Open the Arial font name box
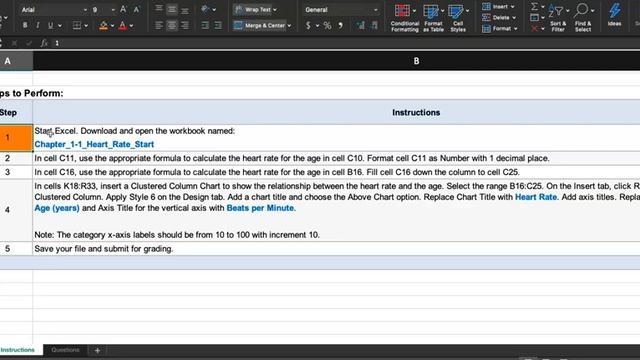 coord(53,9)
